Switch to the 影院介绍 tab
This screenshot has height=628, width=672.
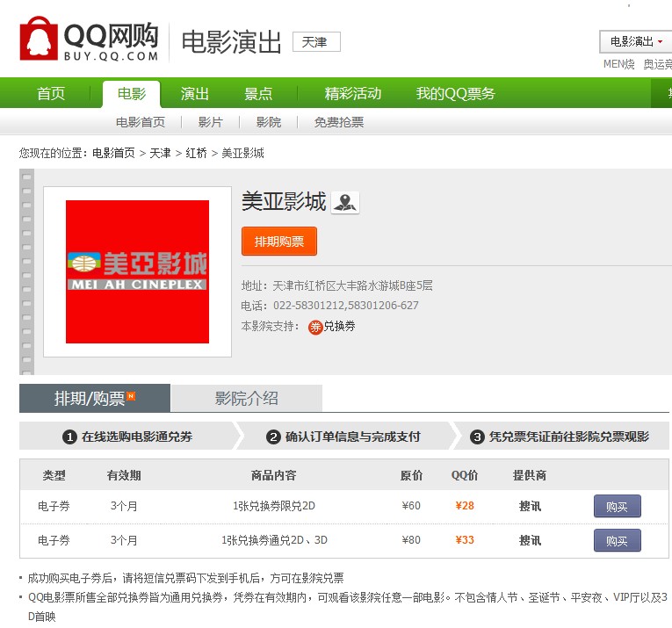(x=247, y=398)
